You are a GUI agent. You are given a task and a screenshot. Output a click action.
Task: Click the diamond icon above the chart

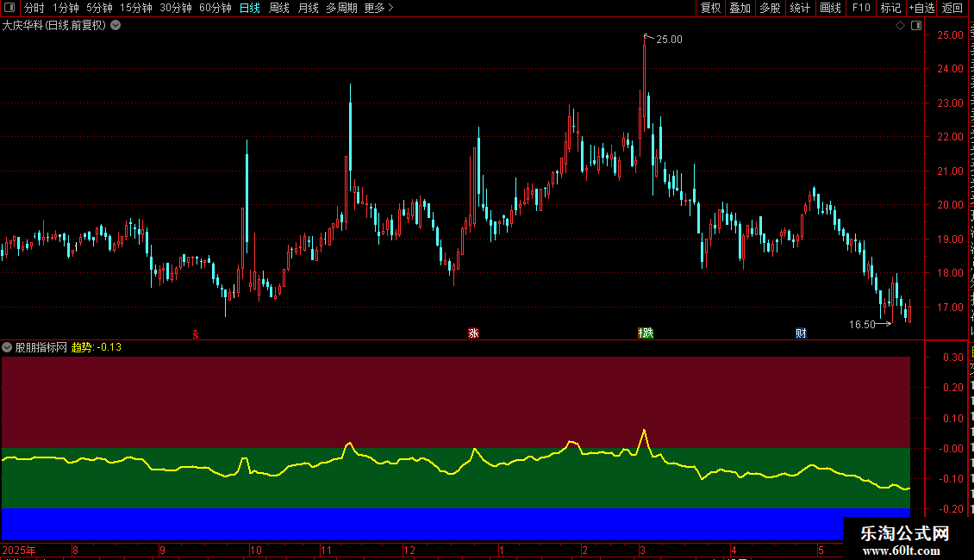pyautogui.click(x=900, y=26)
